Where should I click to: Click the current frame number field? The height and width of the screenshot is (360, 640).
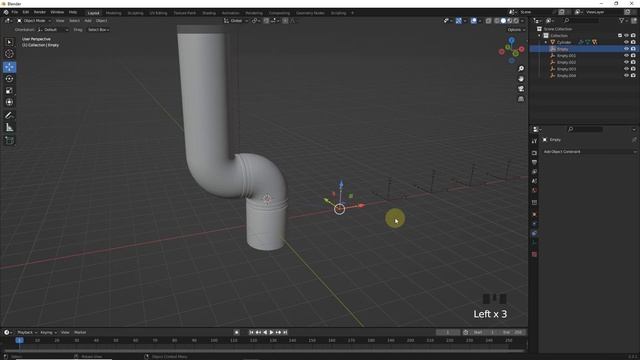coord(448,332)
